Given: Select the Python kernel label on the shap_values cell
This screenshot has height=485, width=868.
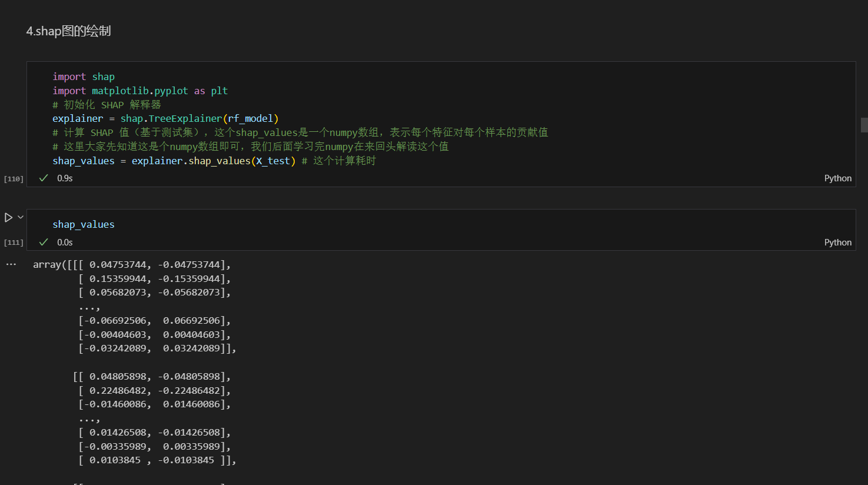Looking at the screenshot, I should 837,242.
